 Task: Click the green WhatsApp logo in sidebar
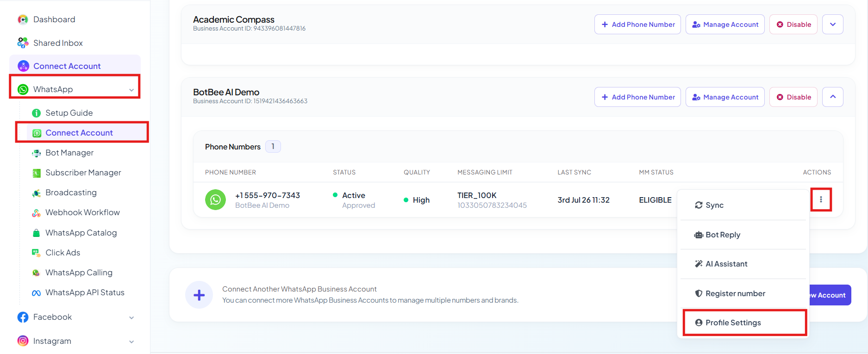23,89
